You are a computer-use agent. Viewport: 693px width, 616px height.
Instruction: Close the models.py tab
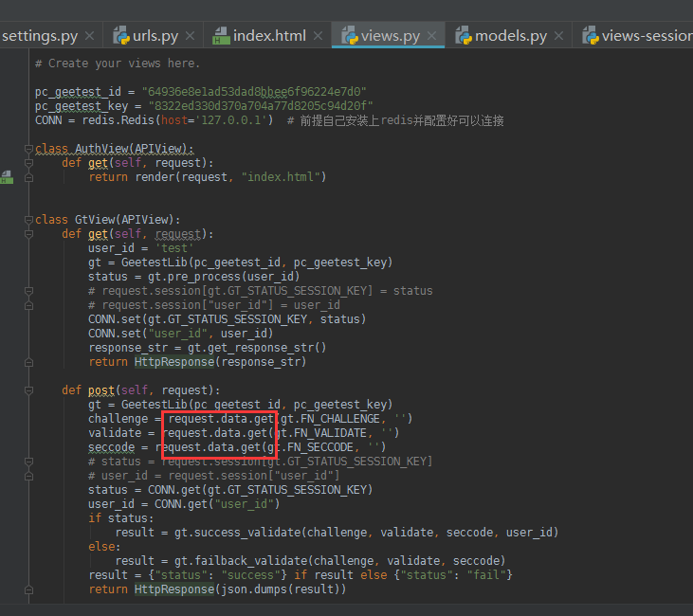coord(558,36)
